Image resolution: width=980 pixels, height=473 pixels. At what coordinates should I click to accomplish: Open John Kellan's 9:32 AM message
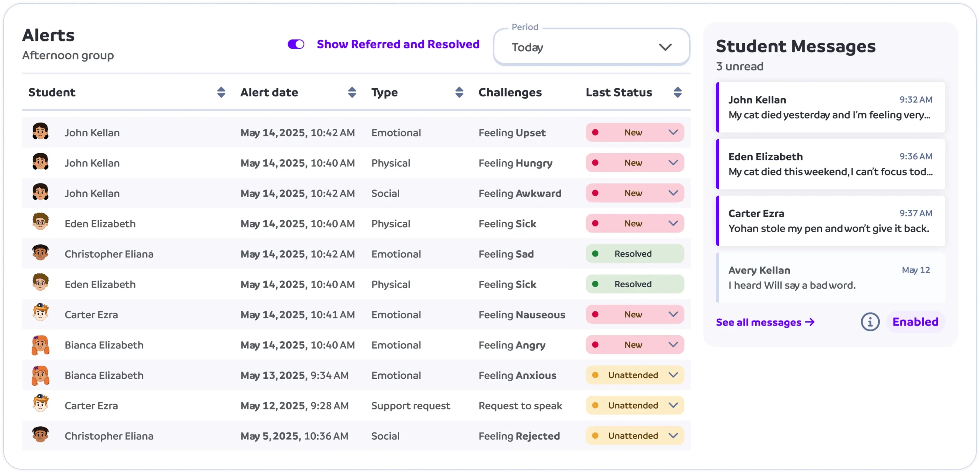click(830, 108)
